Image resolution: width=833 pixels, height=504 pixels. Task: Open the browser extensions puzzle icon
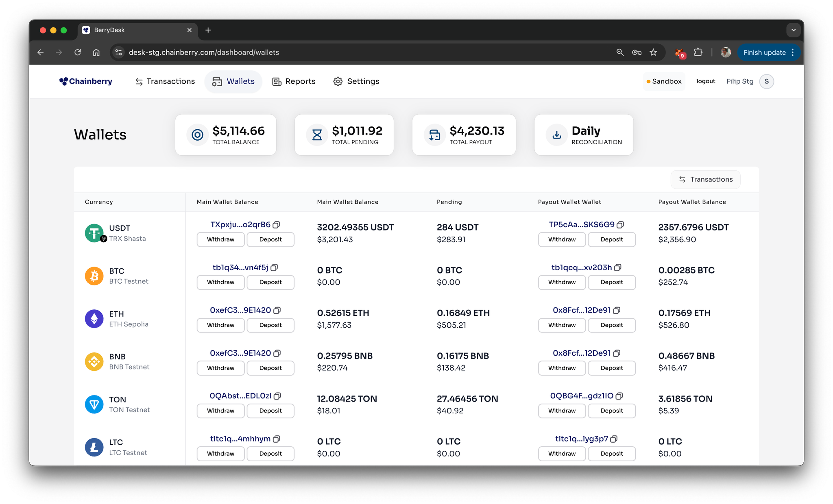[x=698, y=52]
